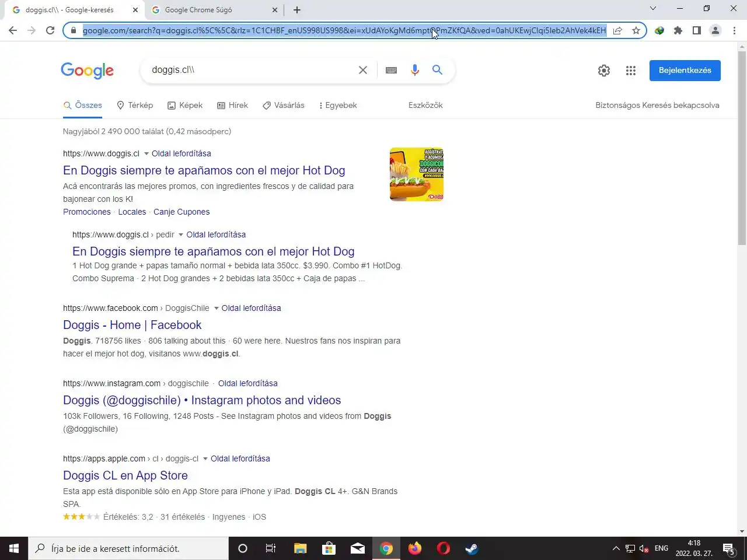Launch Firefox from the taskbar

(415, 548)
